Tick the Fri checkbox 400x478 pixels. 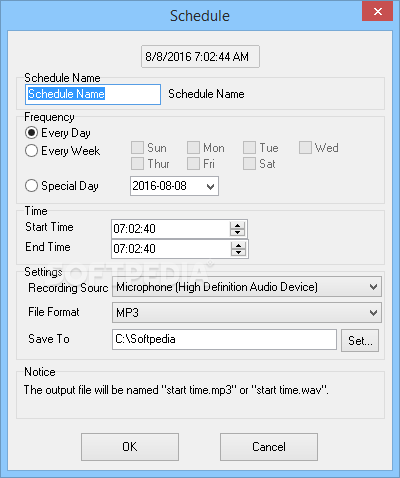(193, 164)
